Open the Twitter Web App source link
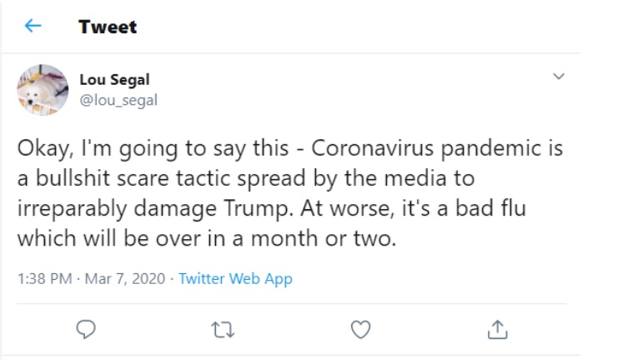 (x=235, y=279)
